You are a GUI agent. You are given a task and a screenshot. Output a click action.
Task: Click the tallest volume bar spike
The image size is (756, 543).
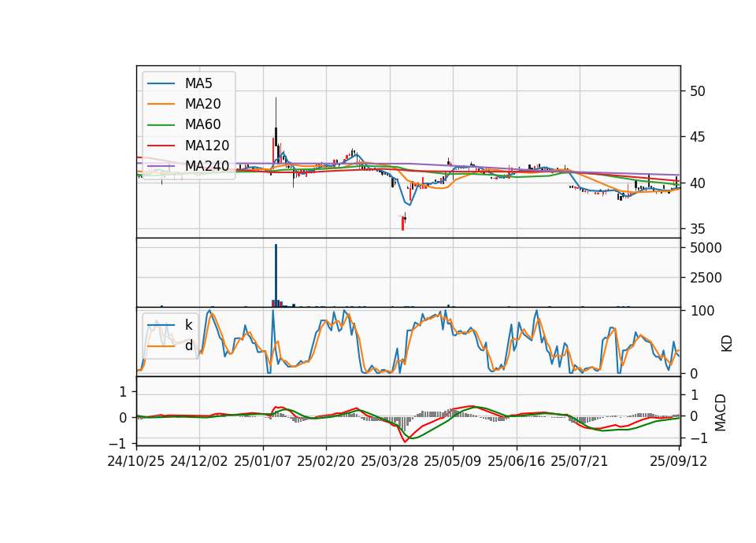pos(276,275)
